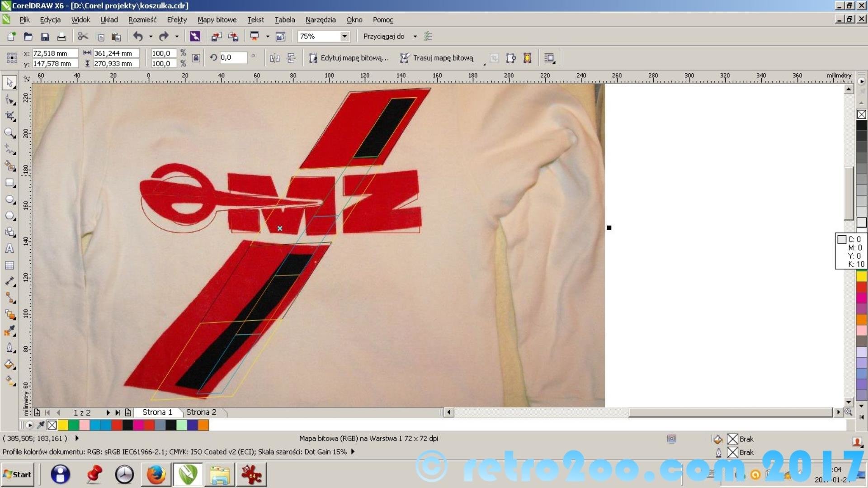Select the Zoom tool in the toolbox
This screenshot has height=488, width=868.
[x=9, y=133]
